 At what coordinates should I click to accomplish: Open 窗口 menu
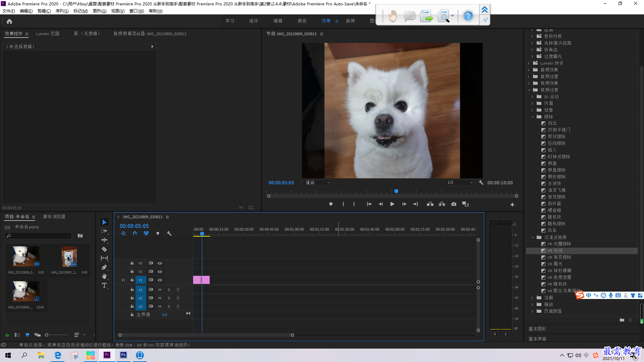tap(137, 11)
